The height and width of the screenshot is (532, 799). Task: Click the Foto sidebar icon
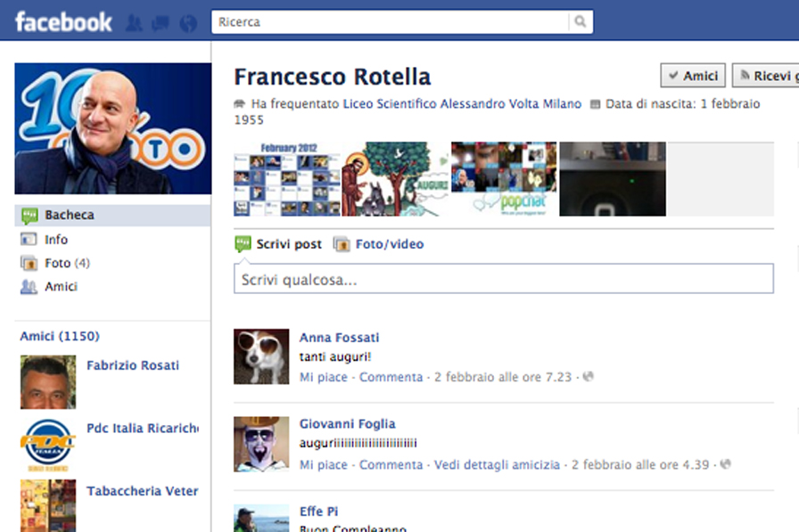click(x=29, y=263)
